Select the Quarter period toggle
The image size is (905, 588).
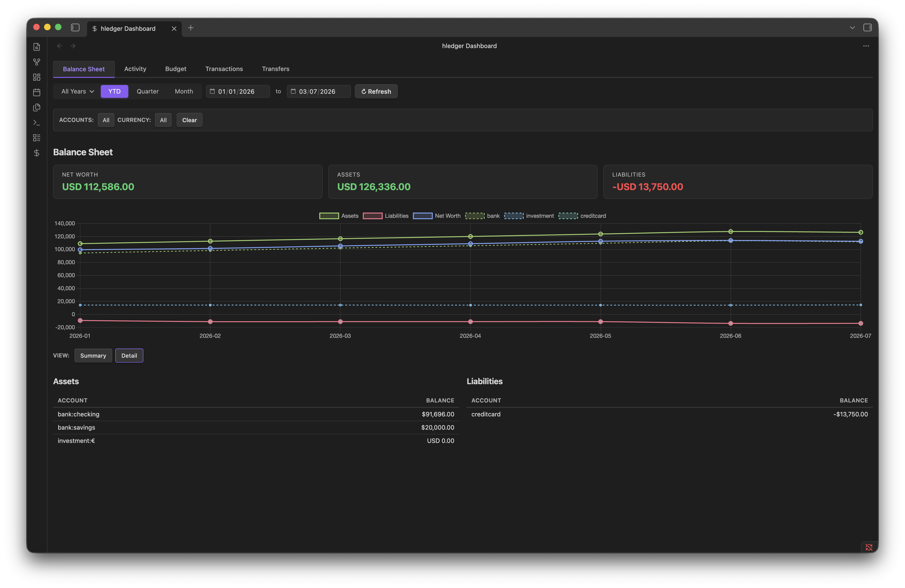coord(147,91)
